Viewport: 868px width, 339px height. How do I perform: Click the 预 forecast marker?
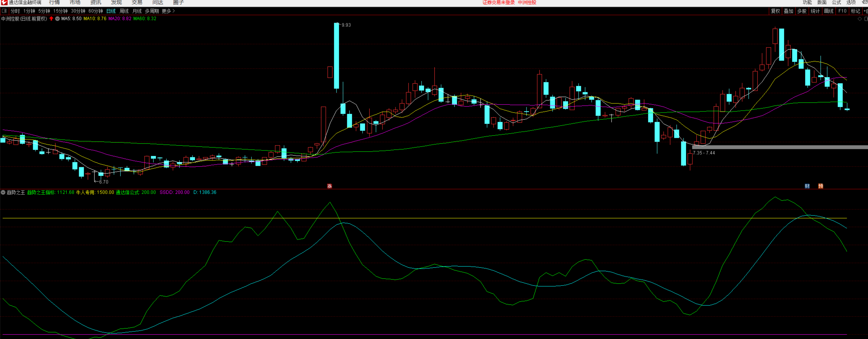(x=821, y=186)
